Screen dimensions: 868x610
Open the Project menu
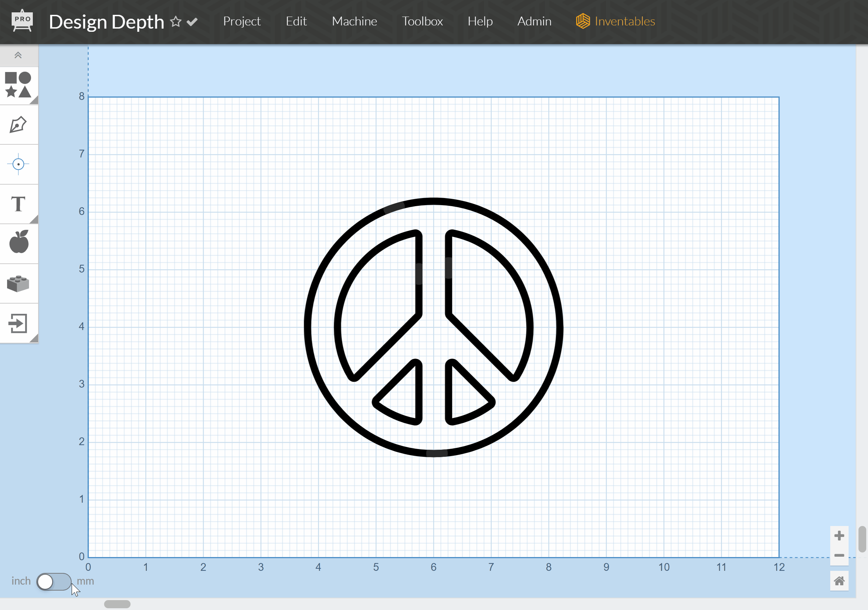click(x=242, y=21)
